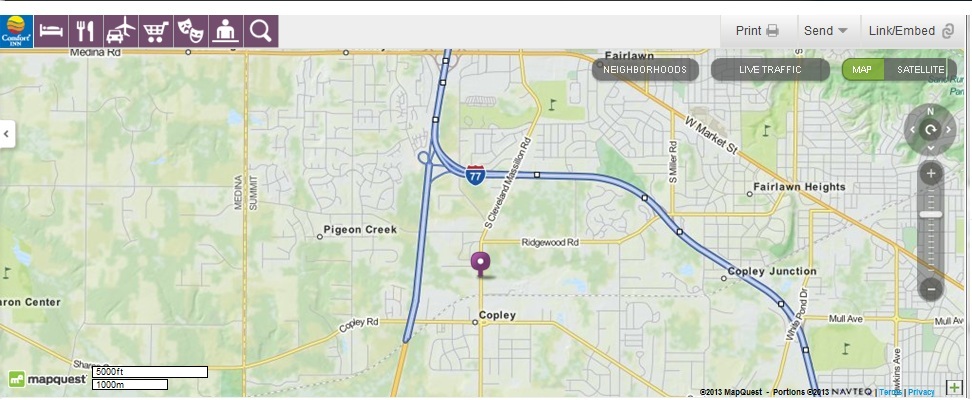Switch to Satellite view

[921, 69]
